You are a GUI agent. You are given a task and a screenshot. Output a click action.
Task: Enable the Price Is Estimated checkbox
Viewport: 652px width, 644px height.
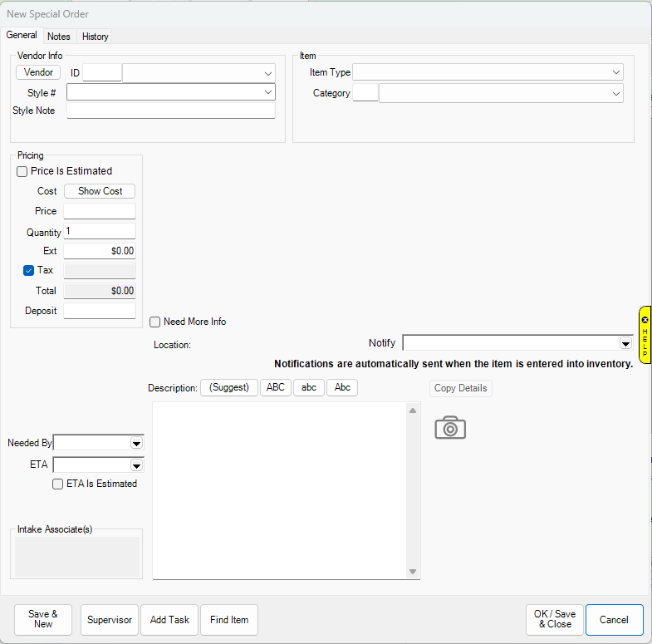coord(22,171)
